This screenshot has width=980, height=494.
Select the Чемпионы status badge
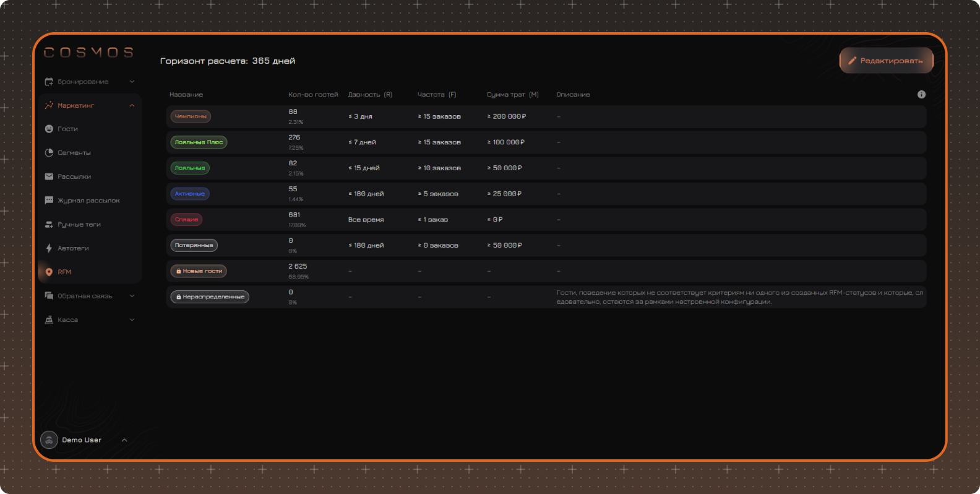pos(191,116)
